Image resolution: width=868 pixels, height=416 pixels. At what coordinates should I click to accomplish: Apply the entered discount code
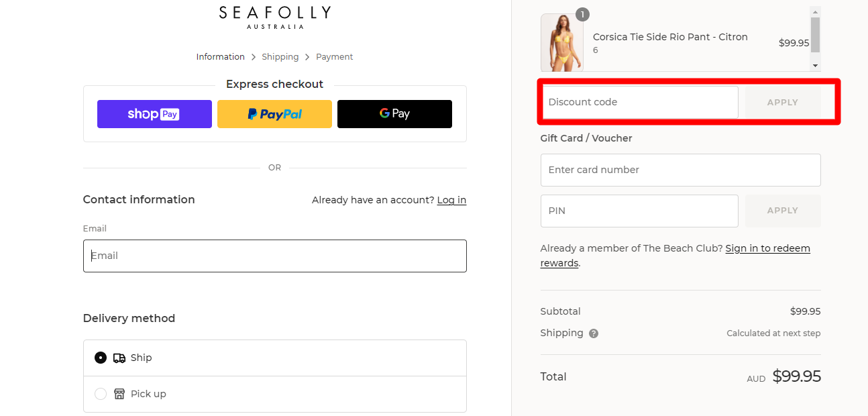pyautogui.click(x=782, y=102)
